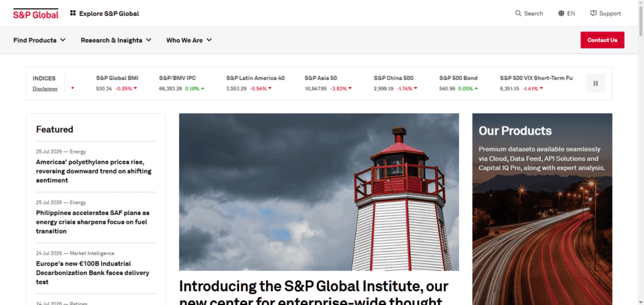Click the down arrow beside S&P 500 VIX Short-Term
Viewport: 644px width, 305px height.
(541, 88)
